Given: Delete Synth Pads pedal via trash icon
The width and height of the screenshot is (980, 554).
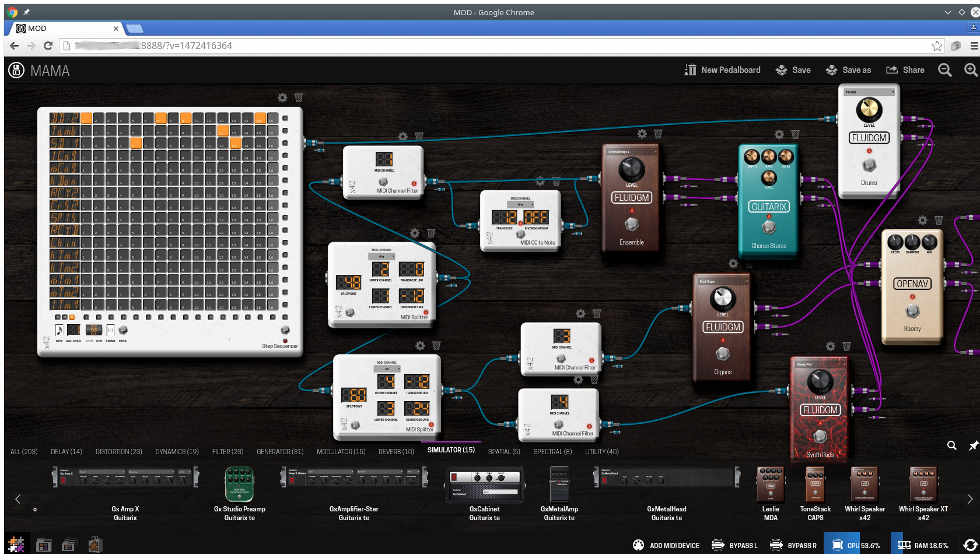Looking at the screenshot, I should tap(846, 346).
